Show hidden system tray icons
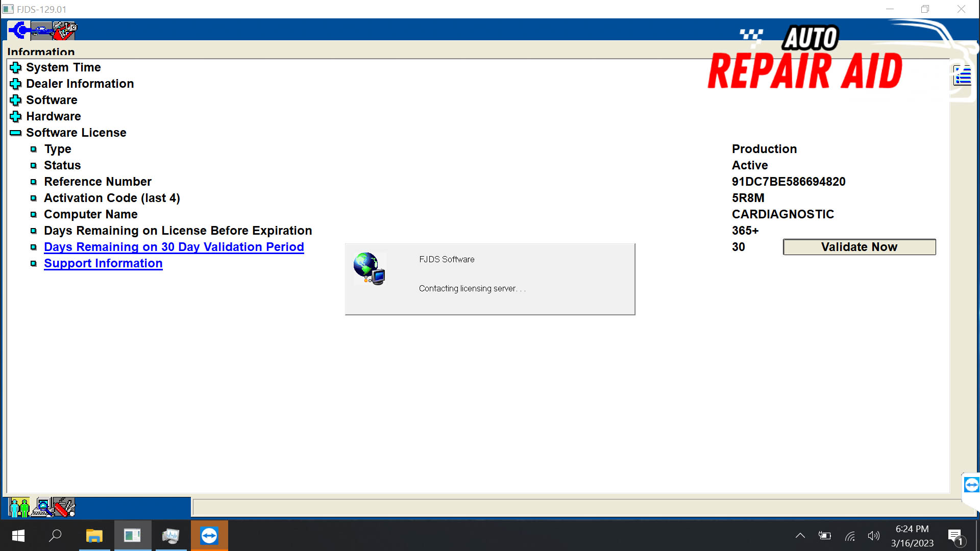The image size is (980, 551). click(x=800, y=536)
